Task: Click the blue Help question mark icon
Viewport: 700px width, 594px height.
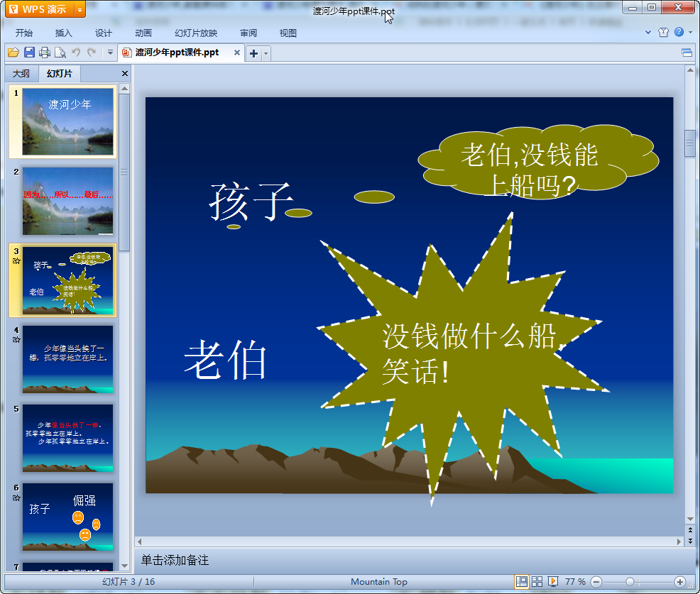Action: pos(679,32)
